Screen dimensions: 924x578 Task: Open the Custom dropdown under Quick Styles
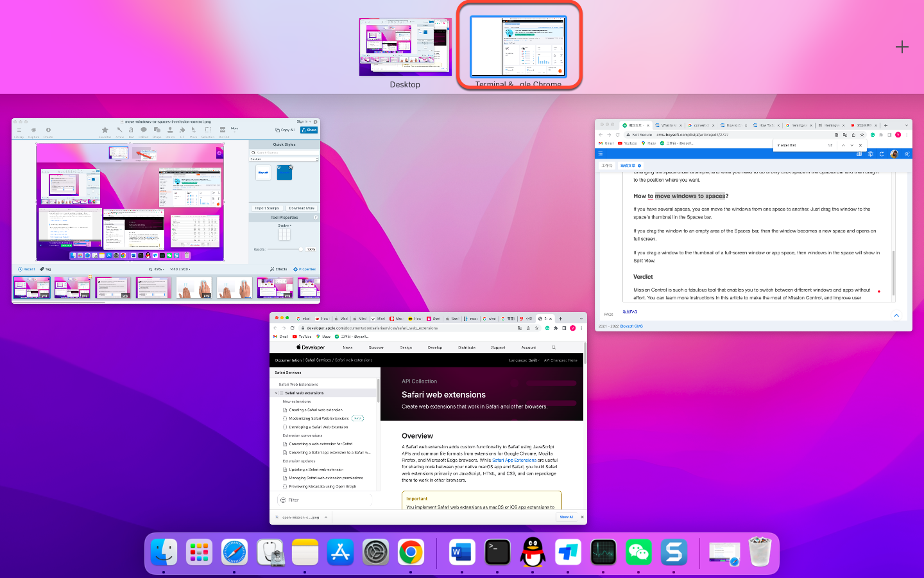pyautogui.click(x=284, y=159)
